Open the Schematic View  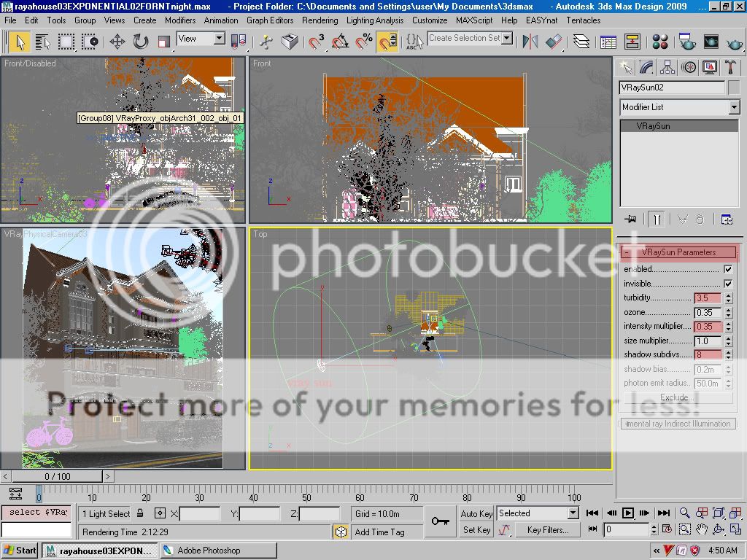[x=632, y=42]
